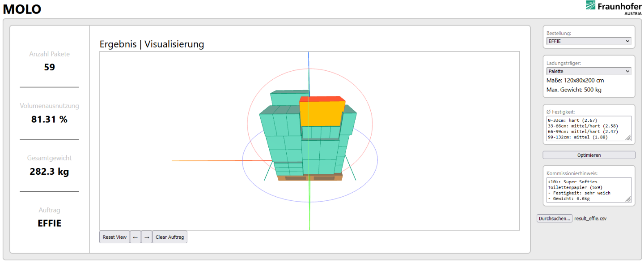Click the Clear Auftrag button
Screen dimensions: 644x263
click(x=169, y=237)
